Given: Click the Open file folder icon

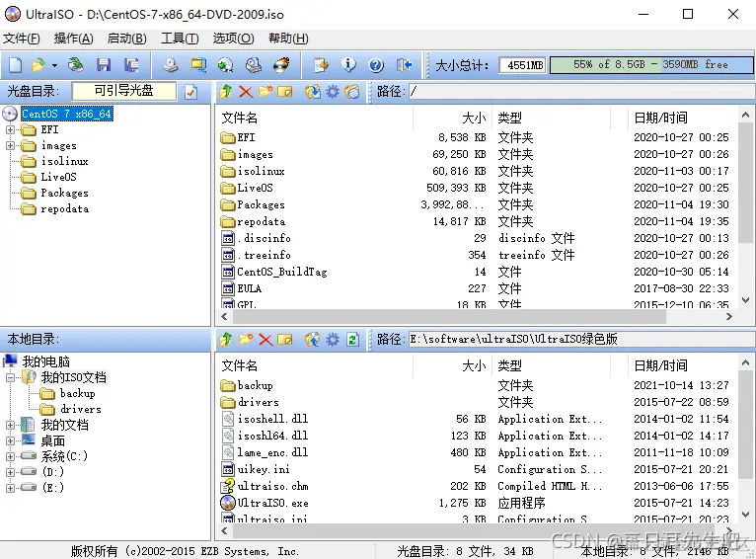Looking at the screenshot, I should coord(38,65).
